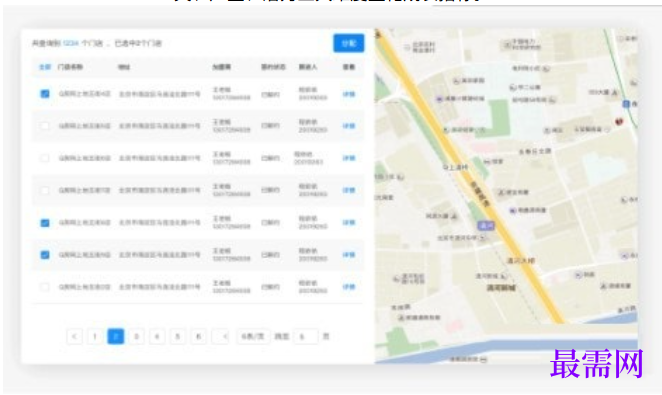
Task: Click the jump-to-page input field
Action: 305,336
